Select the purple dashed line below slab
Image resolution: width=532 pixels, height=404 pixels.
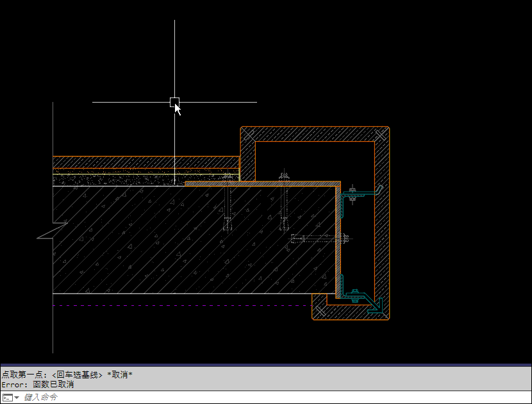pyautogui.click(x=183, y=305)
